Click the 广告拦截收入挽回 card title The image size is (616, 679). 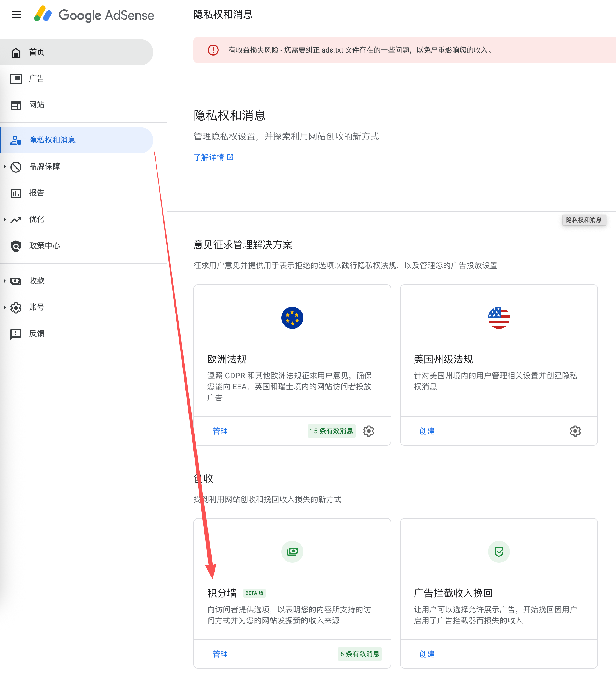click(453, 593)
